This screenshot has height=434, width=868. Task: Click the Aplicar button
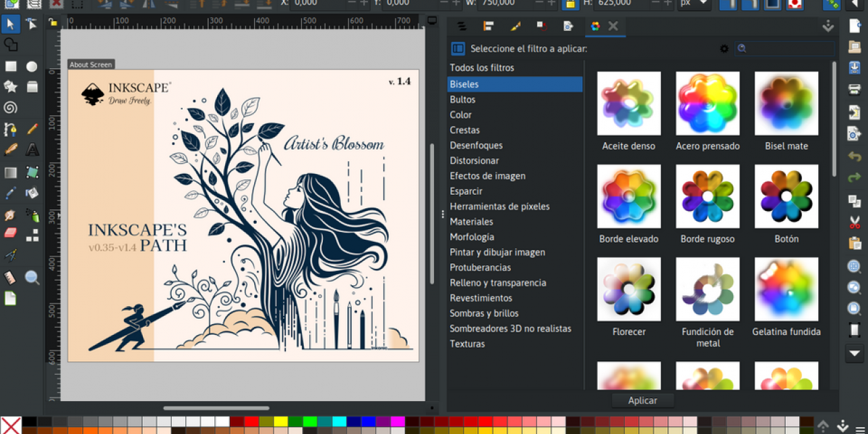[642, 400]
